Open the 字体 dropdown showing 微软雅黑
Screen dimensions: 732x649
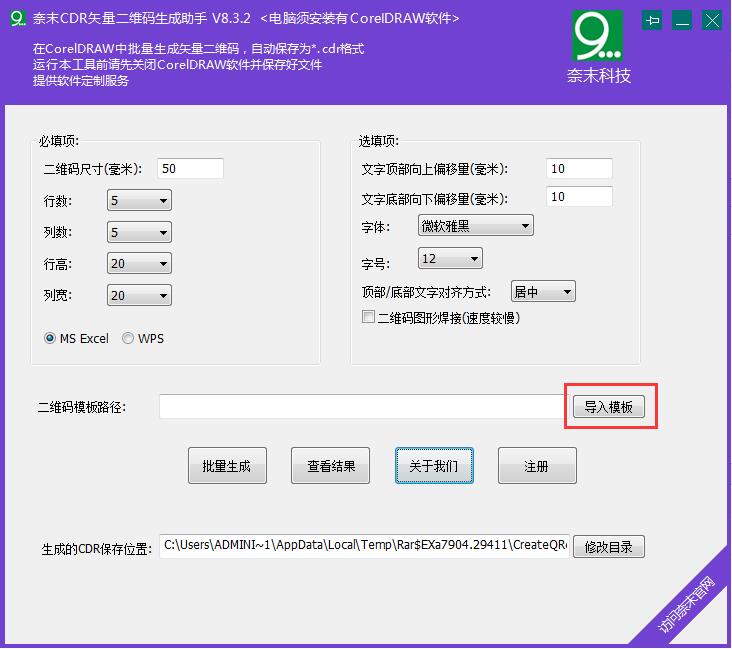[476, 226]
